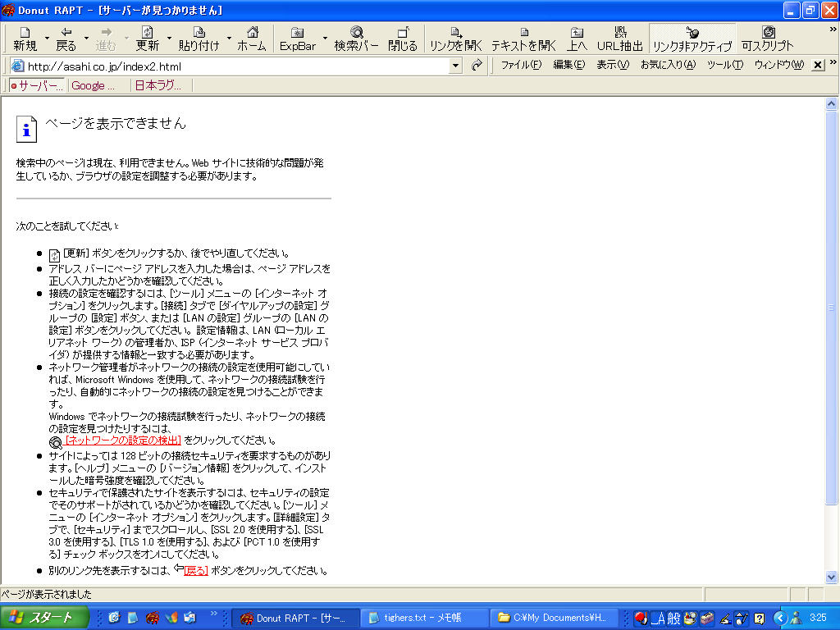
Task: Open dropdown arrow next to 貼り付け
Action: tap(229, 39)
